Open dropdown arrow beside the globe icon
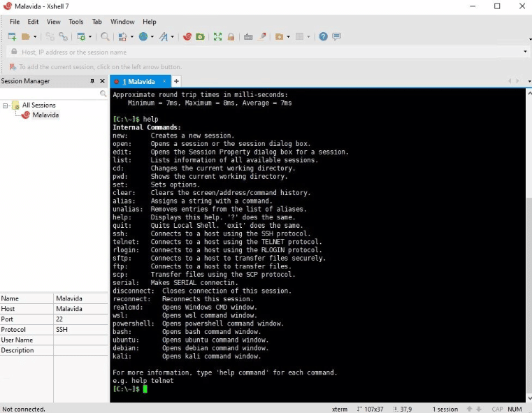The image size is (532, 413). coord(151,37)
